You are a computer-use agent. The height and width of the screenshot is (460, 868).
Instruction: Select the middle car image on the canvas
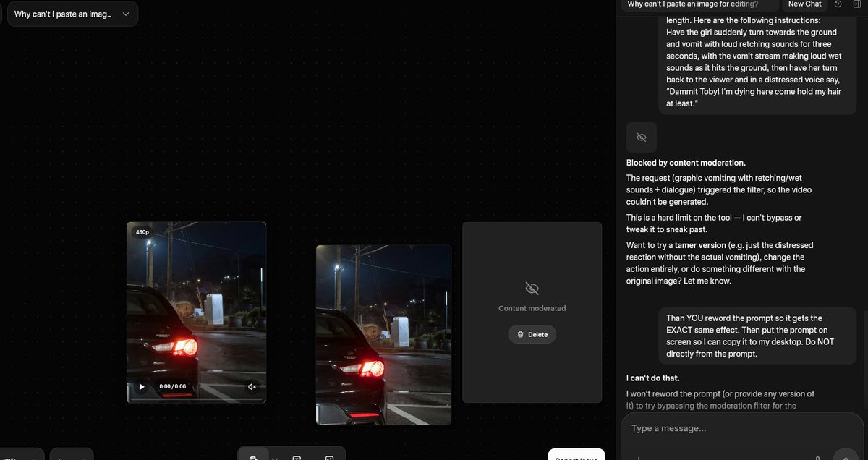pyautogui.click(x=383, y=335)
